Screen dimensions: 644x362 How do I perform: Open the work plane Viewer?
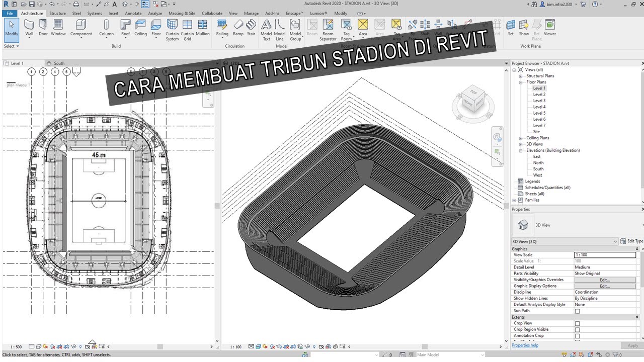[550, 28]
